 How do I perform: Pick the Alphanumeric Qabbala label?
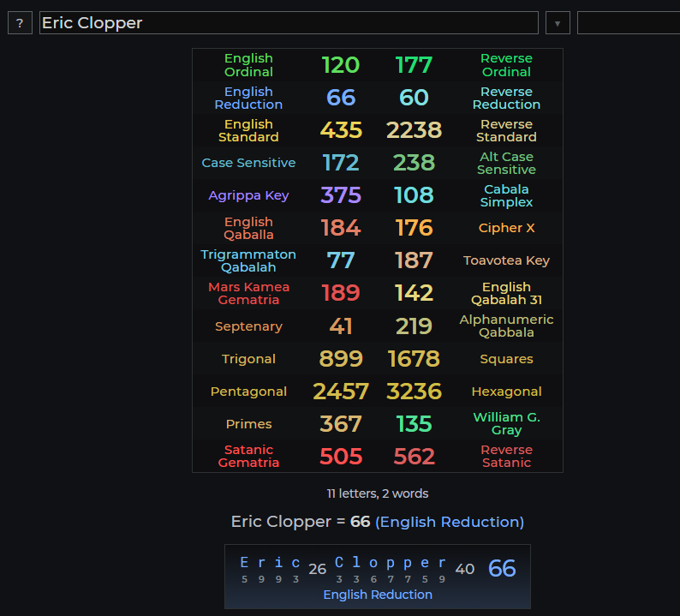(x=506, y=326)
